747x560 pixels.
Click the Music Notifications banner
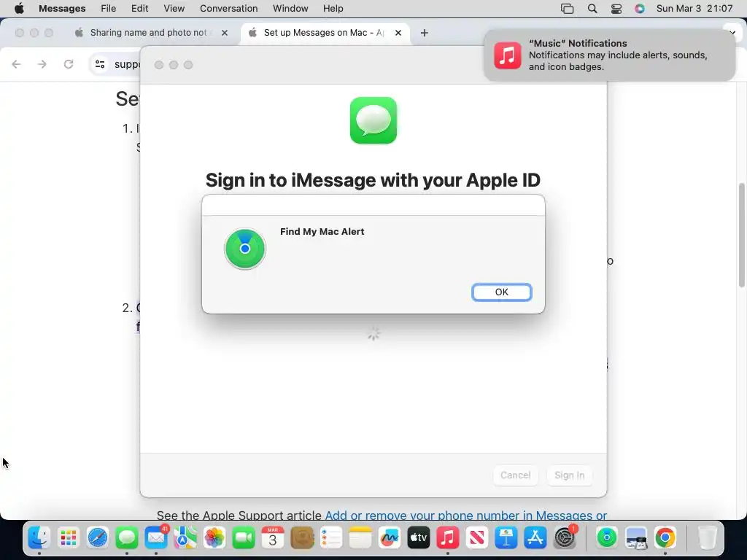[x=609, y=55]
